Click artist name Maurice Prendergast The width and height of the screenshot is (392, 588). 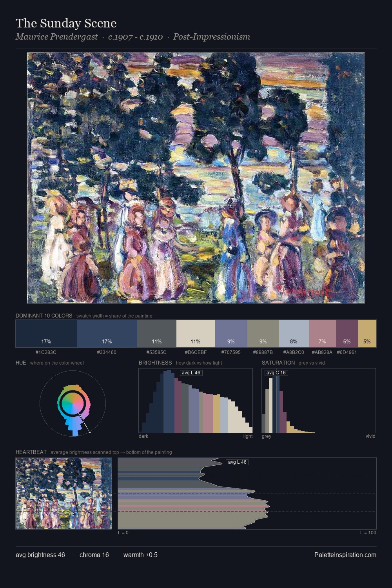point(56,37)
